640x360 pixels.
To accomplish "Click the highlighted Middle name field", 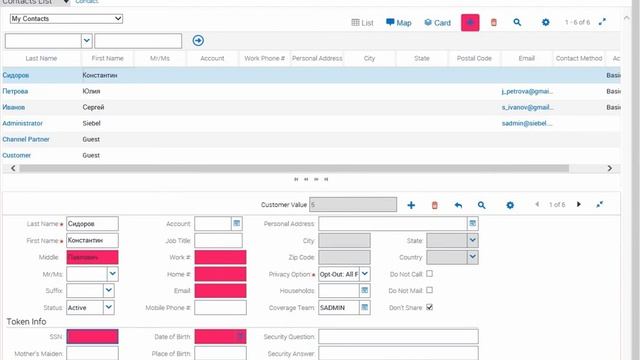I will pos(92,257).
